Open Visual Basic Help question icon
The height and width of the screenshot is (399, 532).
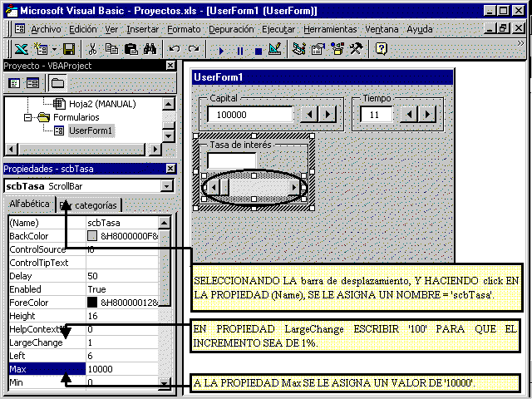[x=381, y=50]
